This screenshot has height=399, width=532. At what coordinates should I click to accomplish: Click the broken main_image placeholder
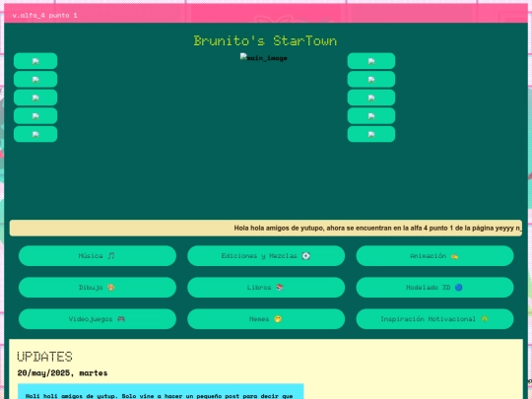264,58
